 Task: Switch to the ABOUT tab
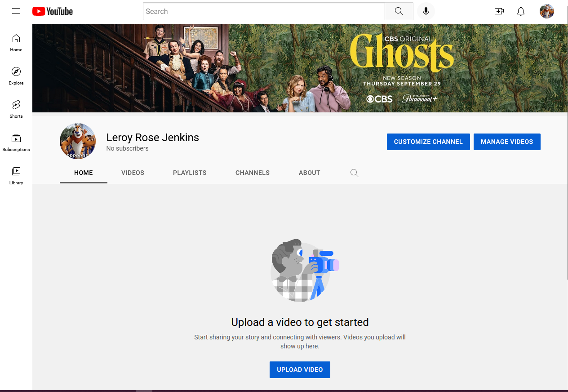(310, 173)
